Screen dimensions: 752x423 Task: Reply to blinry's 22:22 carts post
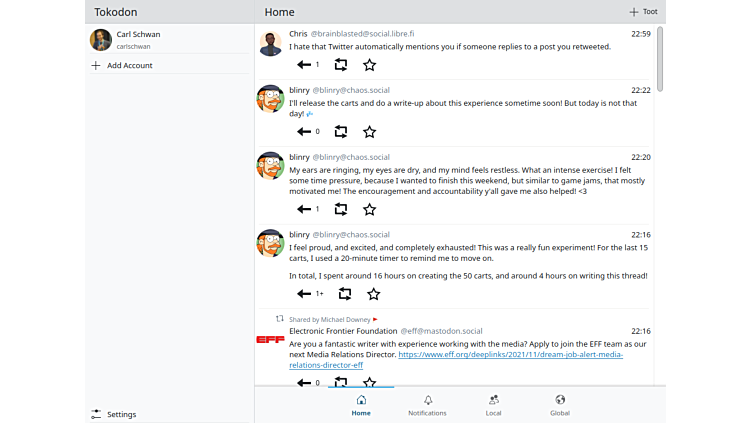point(304,132)
